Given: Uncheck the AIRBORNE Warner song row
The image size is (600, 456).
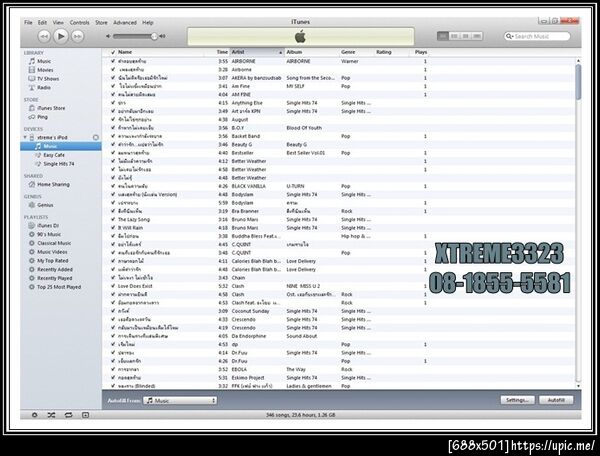Looking at the screenshot, I should point(113,61).
